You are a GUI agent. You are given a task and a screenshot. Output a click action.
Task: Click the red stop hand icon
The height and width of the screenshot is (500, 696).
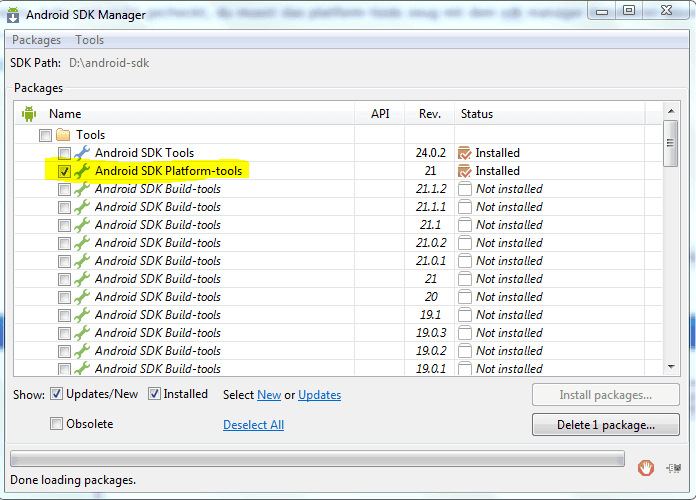pyautogui.click(x=646, y=468)
